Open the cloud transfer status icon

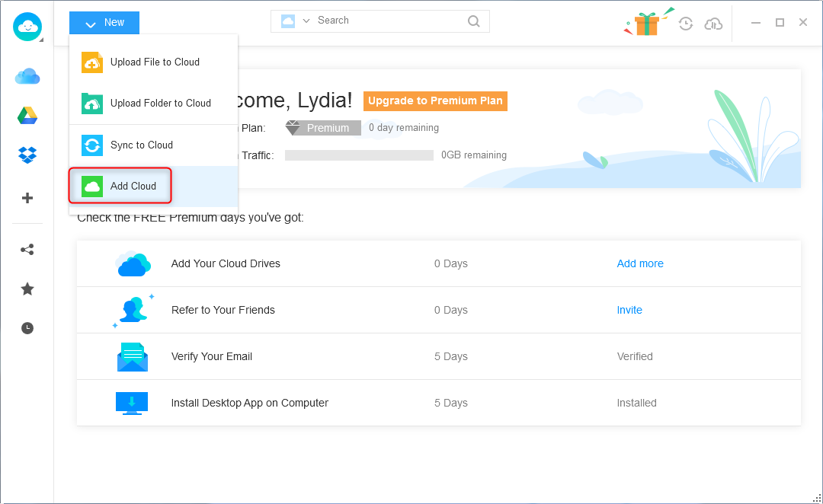713,24
